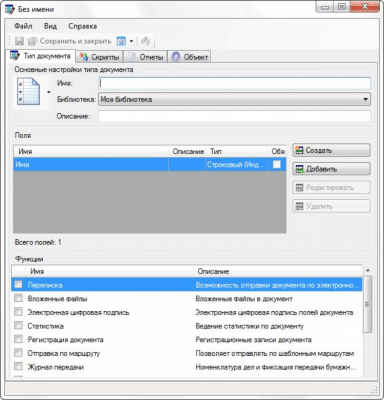
Task: Click the Тип column header
Action: click(236, 151)
